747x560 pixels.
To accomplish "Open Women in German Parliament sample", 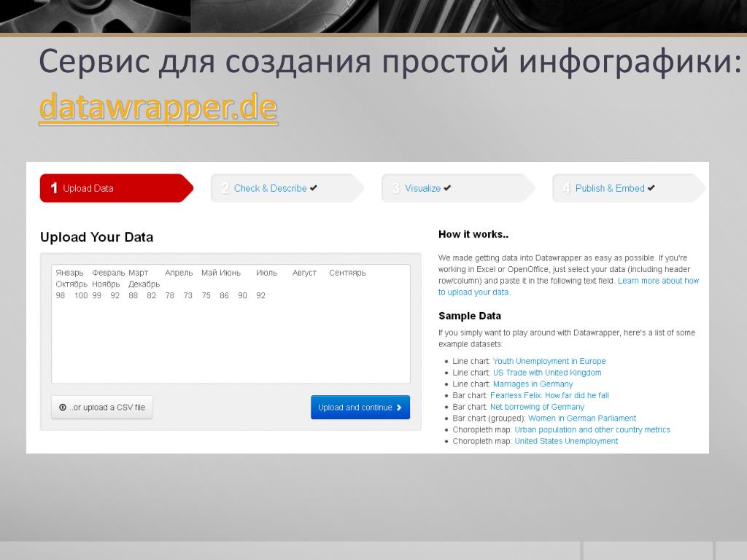I will tap(581, 418).
